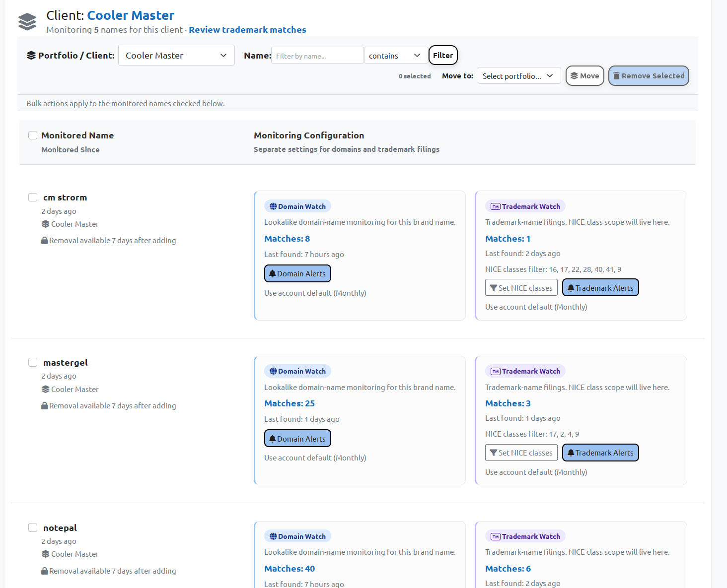Click 'NICE classes filter: 16, 17, 22, 28, 40, 41, 9'

[553, 269]
